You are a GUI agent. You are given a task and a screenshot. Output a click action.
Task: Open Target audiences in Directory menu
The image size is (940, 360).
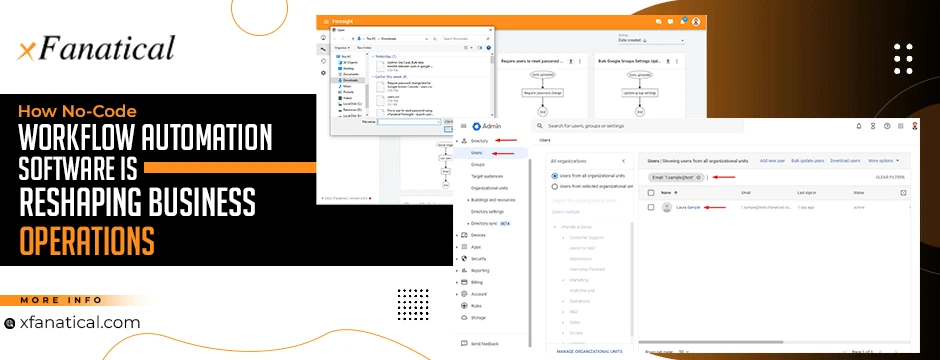point(487,176)
